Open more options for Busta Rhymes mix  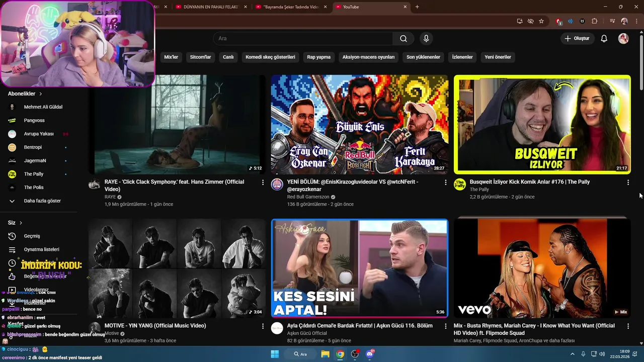point(628,326)
